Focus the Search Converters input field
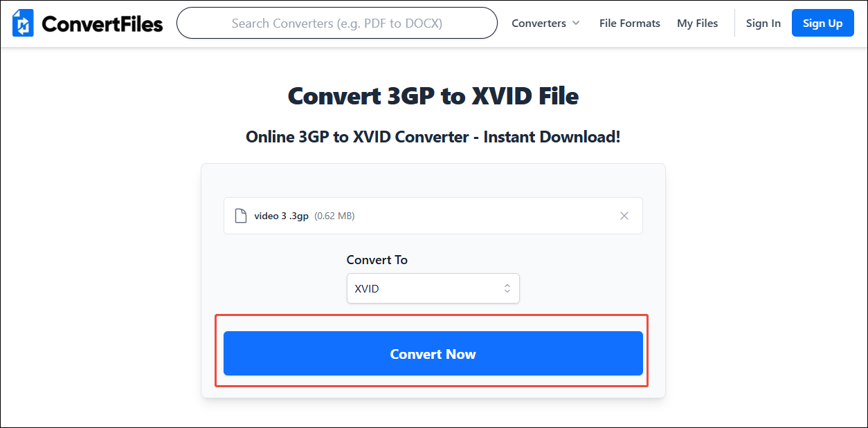The width and height of the screenshot is (868, 428). tap(337, 24)
